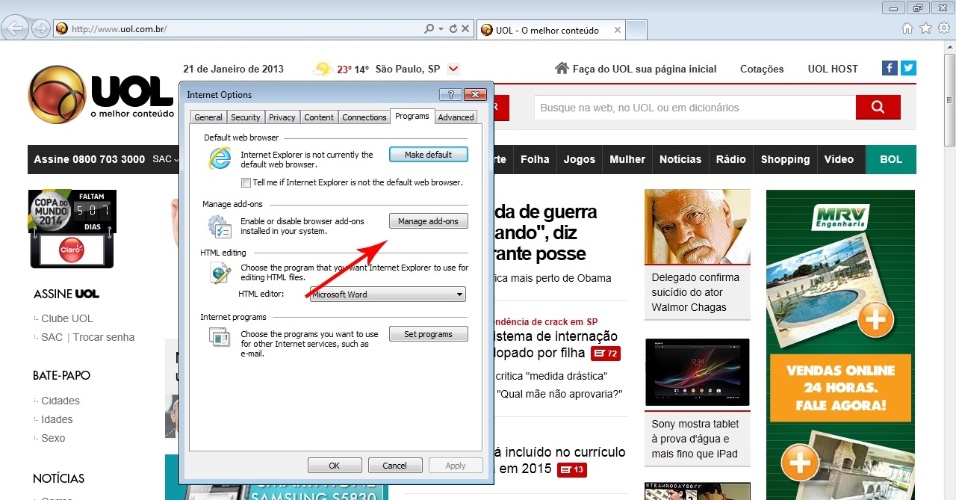This screenshot has width=956, height=500.
Task: Click the refresh icon in address bar
Action: click(453, 28)
